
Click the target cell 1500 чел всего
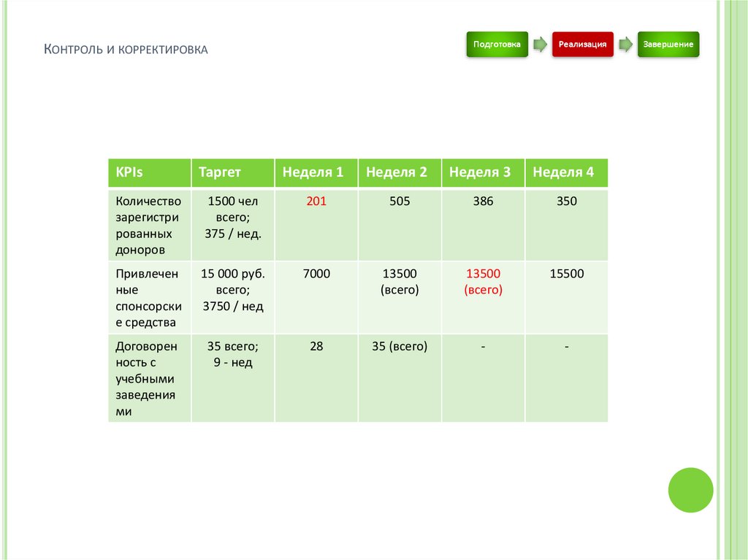click(233, 225)
